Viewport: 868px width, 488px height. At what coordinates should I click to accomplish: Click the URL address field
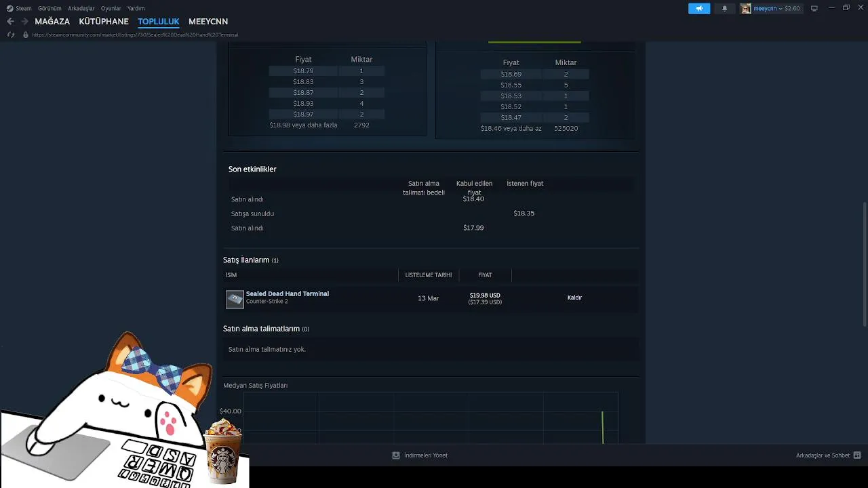click(135, 35)
